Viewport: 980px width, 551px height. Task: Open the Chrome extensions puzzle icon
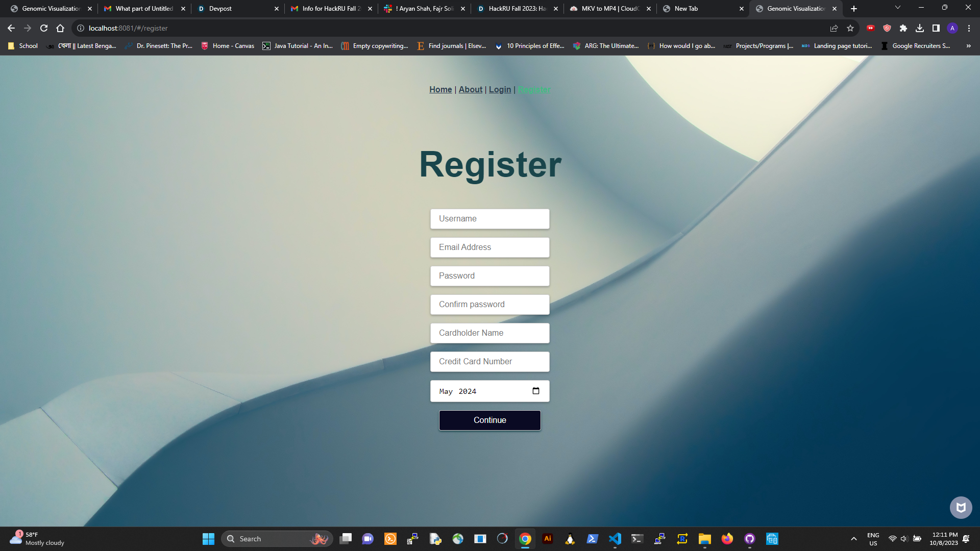[903, 28]
